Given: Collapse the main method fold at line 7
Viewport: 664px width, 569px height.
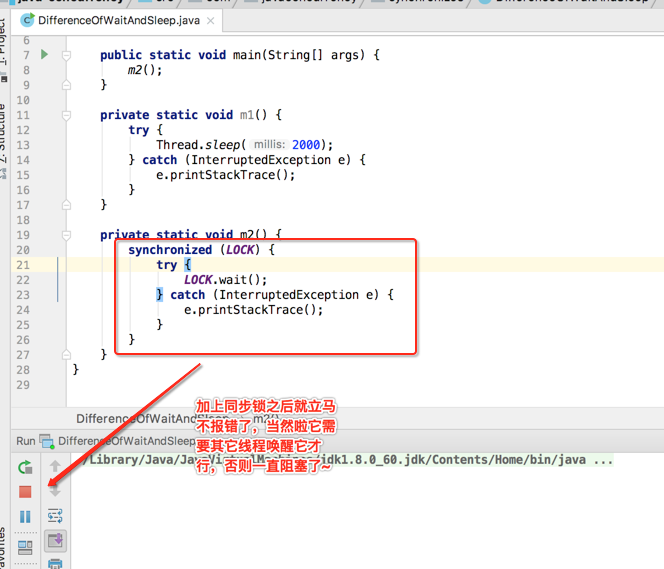Looking at the screenshot, I should pyautogui.click(x=66, y=55).
